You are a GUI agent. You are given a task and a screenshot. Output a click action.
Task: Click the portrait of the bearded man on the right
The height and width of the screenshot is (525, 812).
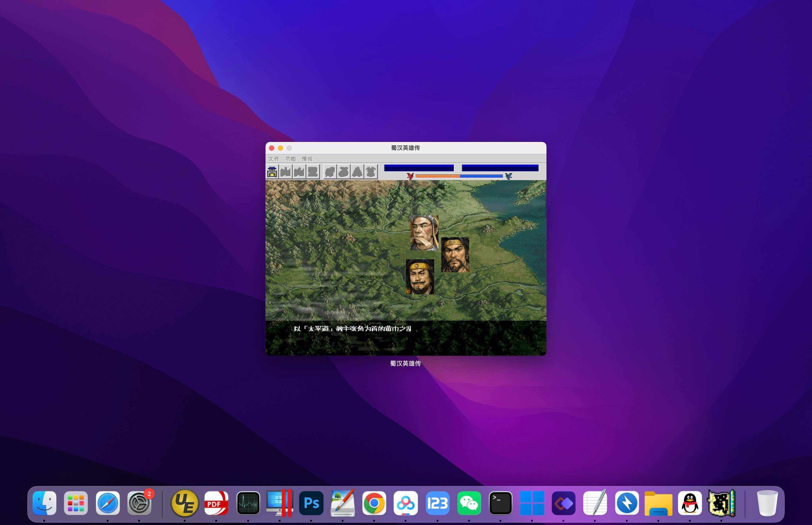(455, 255)
